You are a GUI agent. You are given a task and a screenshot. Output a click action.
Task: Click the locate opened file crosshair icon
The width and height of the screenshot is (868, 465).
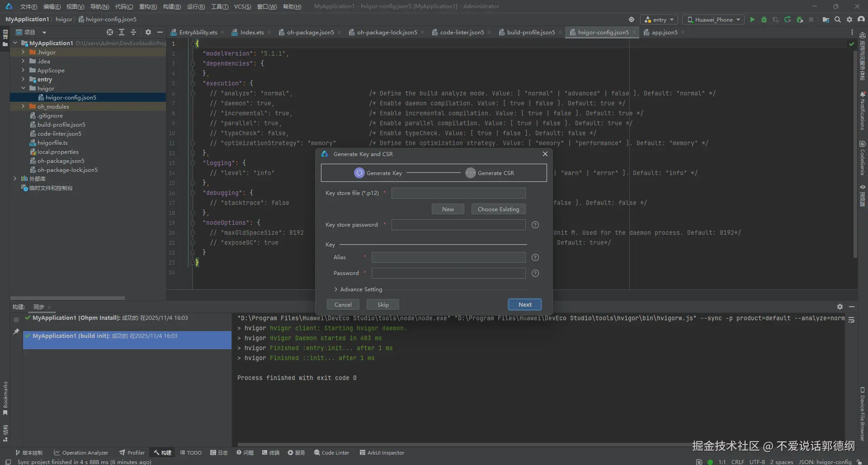109,32
